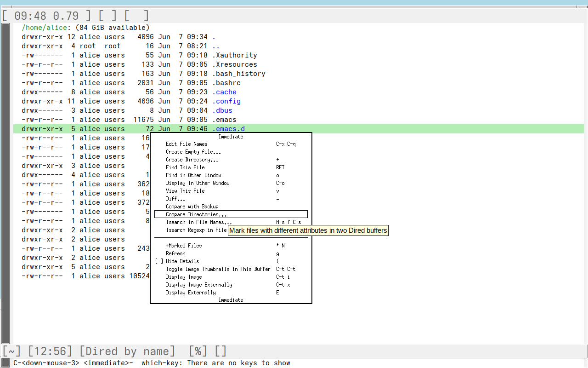
Task: Click the .emacs file name
Action: (224, 120)
